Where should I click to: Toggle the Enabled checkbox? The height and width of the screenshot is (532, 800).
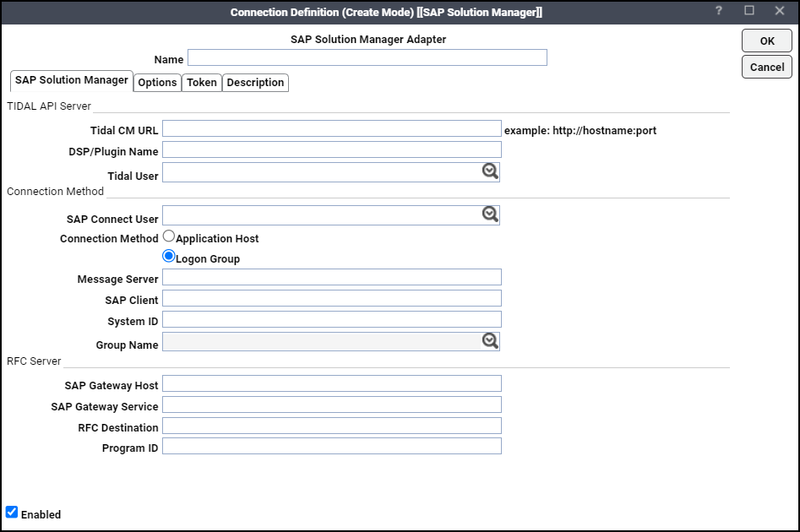pyautogui.click(x=12, y=512)
